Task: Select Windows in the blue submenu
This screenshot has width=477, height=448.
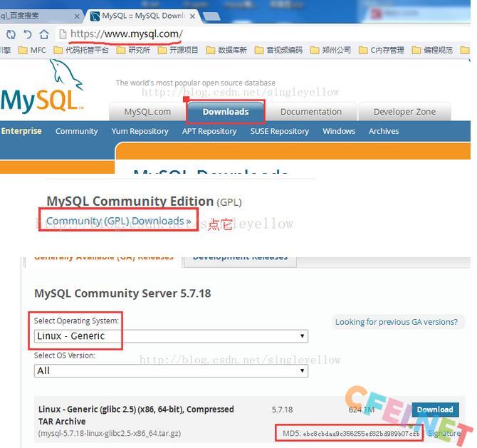Action: pyautogui.click(x=339, y=131)
